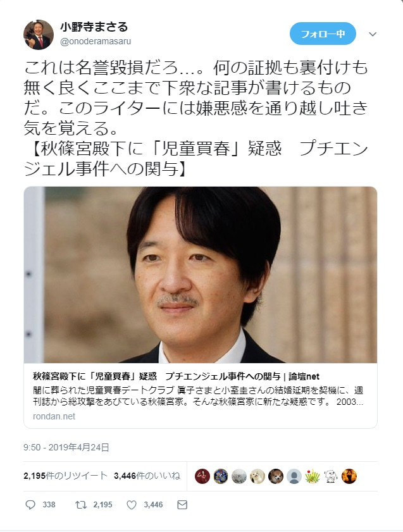The height and width of the screenshot is (532, 403).
Task: Open the article preview image
Action: [x=201, y=275]
